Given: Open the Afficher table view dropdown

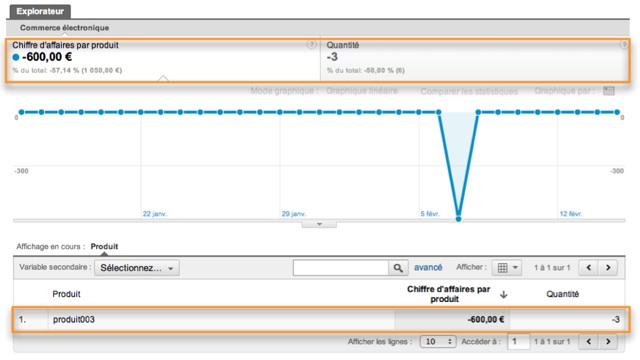Looking at the screenshot, I should [x=507, y=268].
